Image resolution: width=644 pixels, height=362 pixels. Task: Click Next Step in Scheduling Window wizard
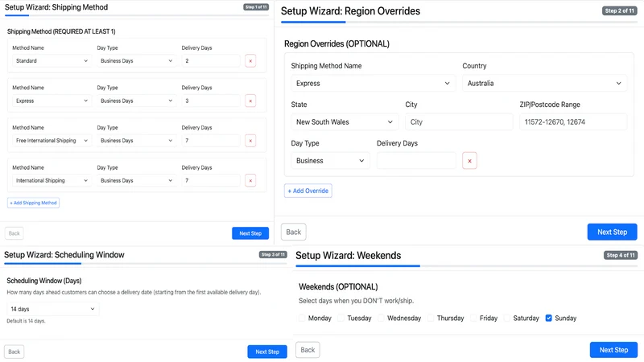[267, 352]
